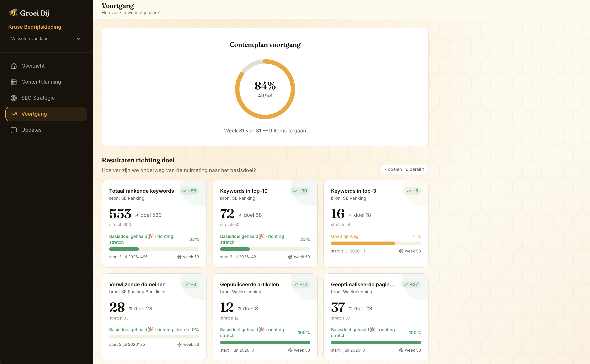Click the Totaal rankende keywords progress bar
590x364 pixels.
click(154, 249)
